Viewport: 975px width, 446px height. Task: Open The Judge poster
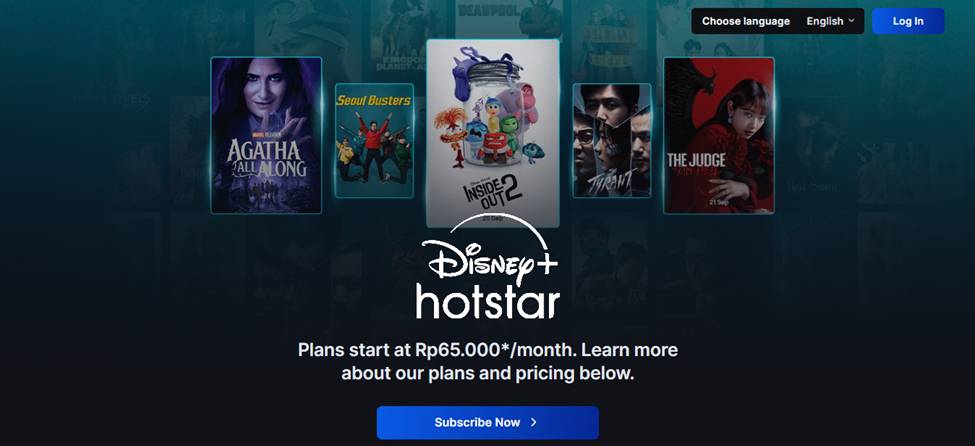[719, 135]
